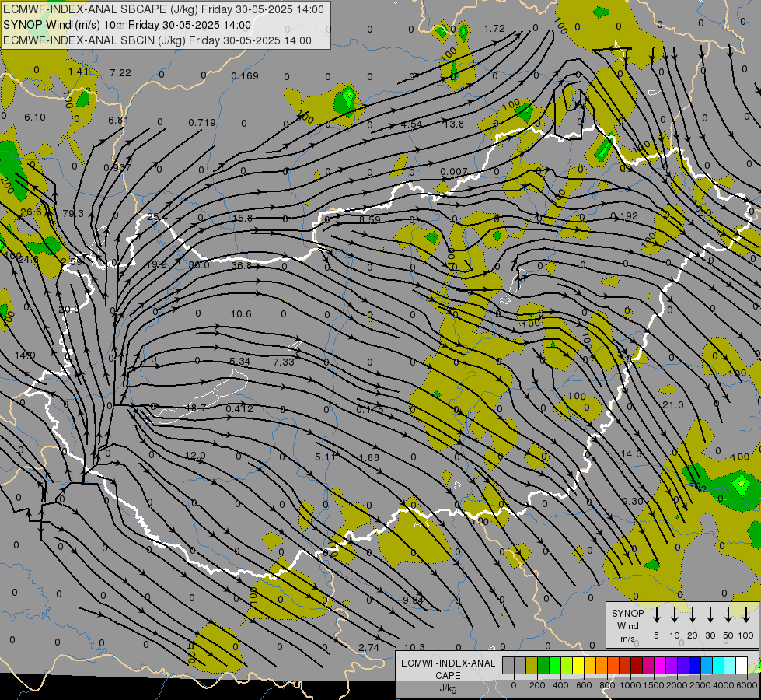Image resolution: width=761 pixels, height=700 pixels.
Task: Click the 36.8 value on the map
Action: tap(242, 266)
